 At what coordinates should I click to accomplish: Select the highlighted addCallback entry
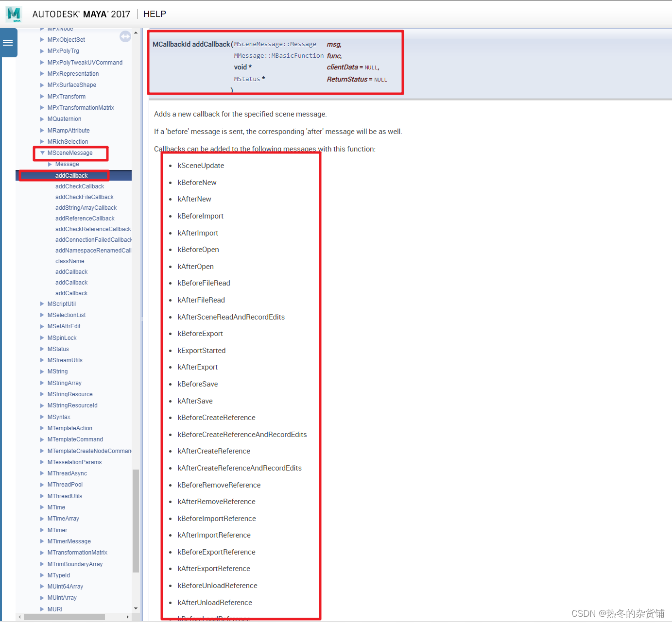[71, 176]
